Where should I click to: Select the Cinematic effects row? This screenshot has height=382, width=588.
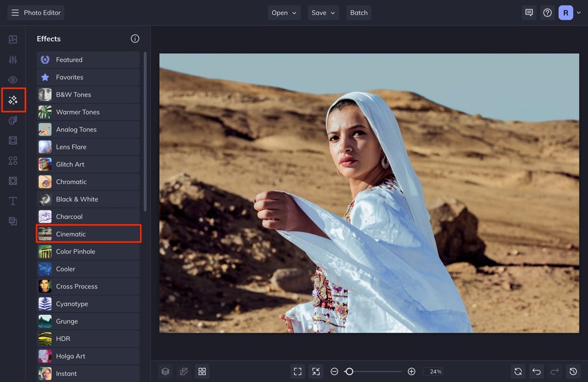[x=88, y=234]
